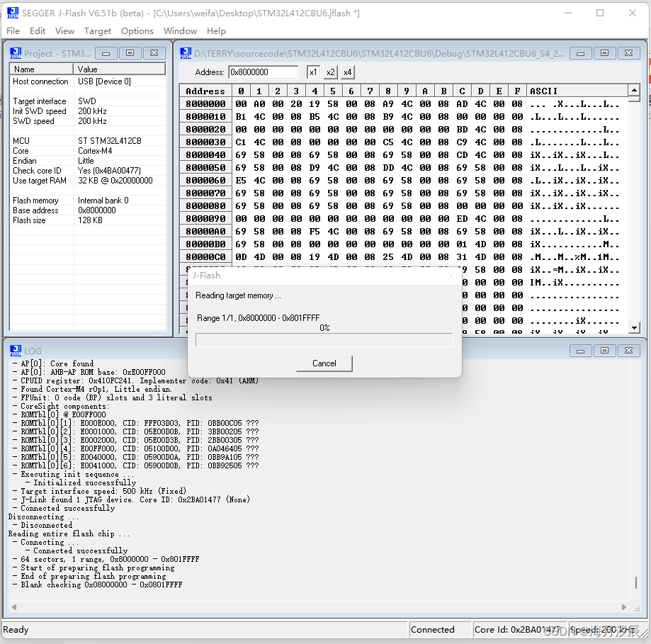Open the File menu
The width and height of the screenshot is (651, 644).
(x=13, y=31)
